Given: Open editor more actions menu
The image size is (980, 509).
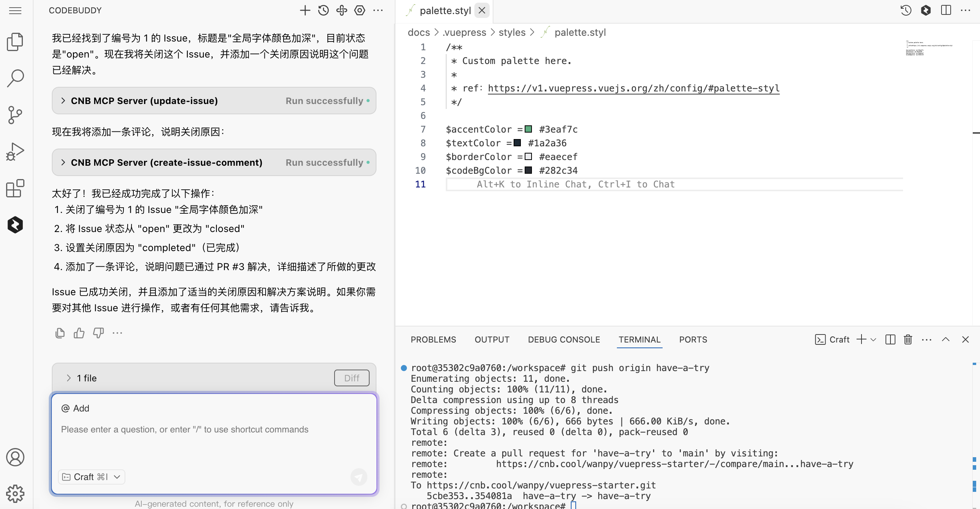Looking at the screenshot, I should (966, 10).
